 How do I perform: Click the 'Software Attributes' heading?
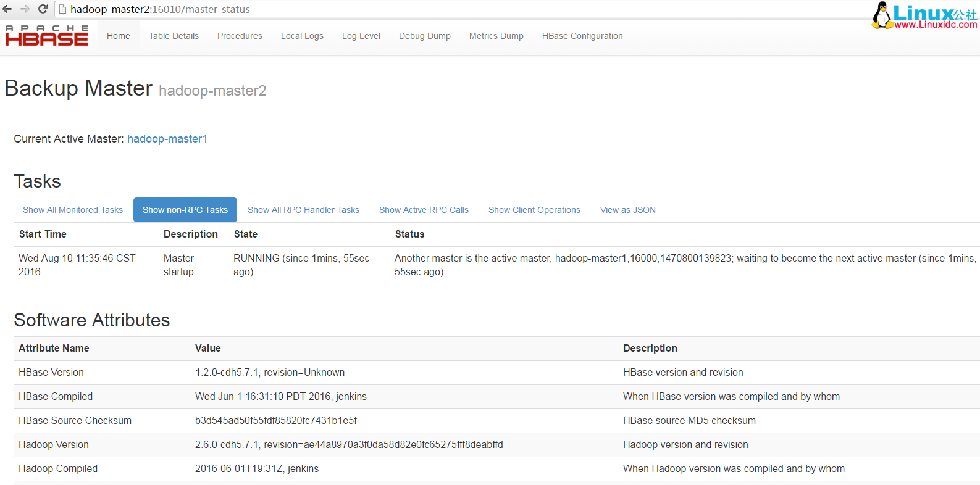coord(92,320)
